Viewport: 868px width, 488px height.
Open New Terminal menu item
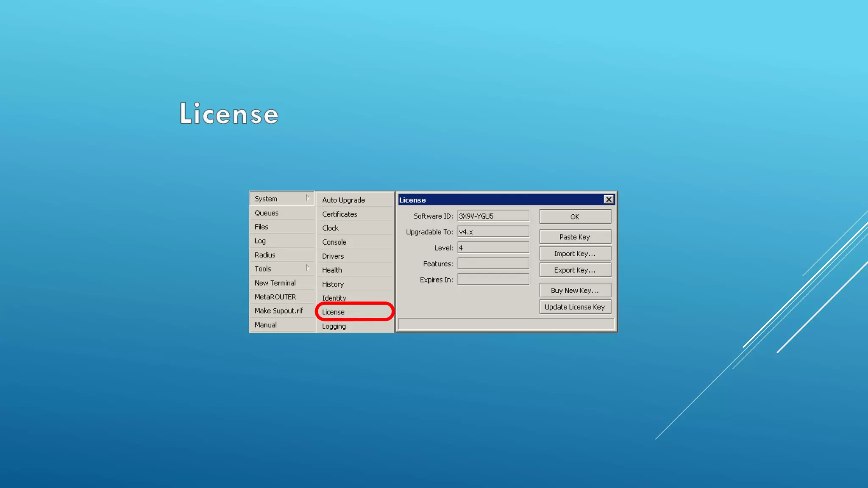tap(275, 283)
